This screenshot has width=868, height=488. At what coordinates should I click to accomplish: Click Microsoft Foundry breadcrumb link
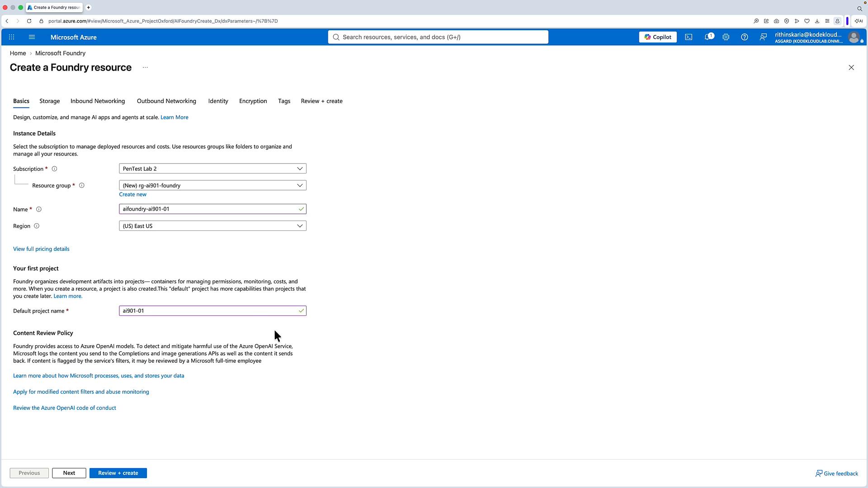[x=61, y=53]
